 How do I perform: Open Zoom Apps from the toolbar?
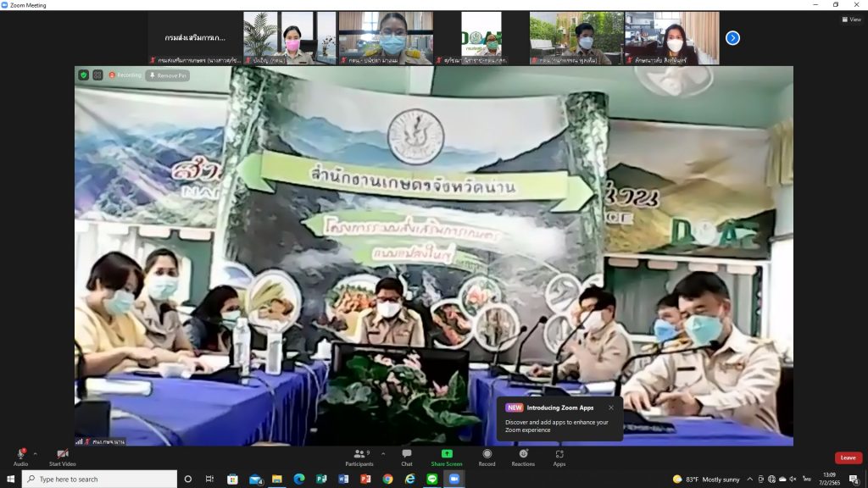(x=559, y=457)
